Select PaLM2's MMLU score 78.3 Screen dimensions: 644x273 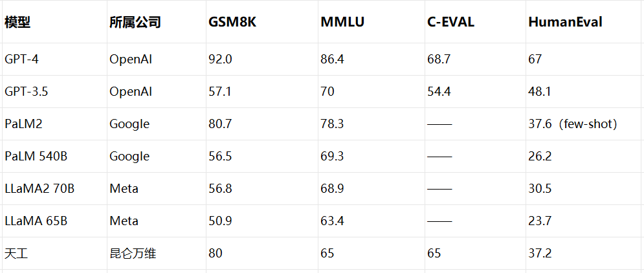[332, 124]
